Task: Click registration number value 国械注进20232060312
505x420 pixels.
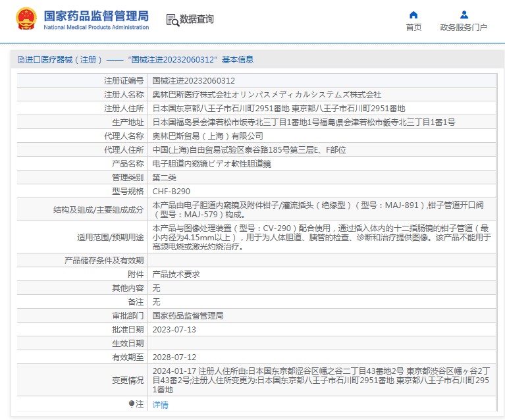Action: pos(194,81)
